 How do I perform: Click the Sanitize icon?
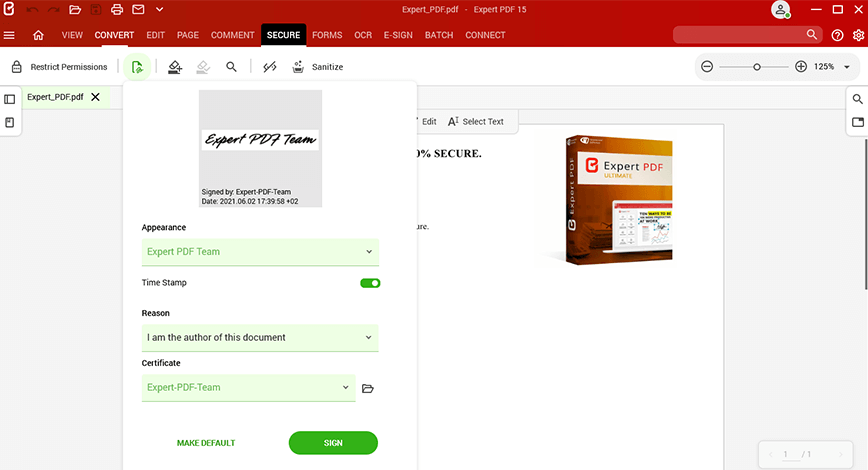click(298, 67)
